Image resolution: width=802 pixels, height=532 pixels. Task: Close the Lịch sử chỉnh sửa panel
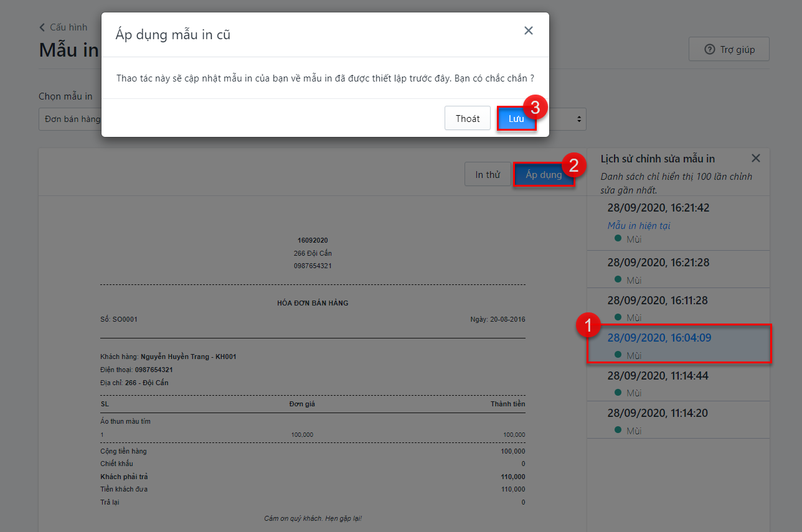[755, 158]
